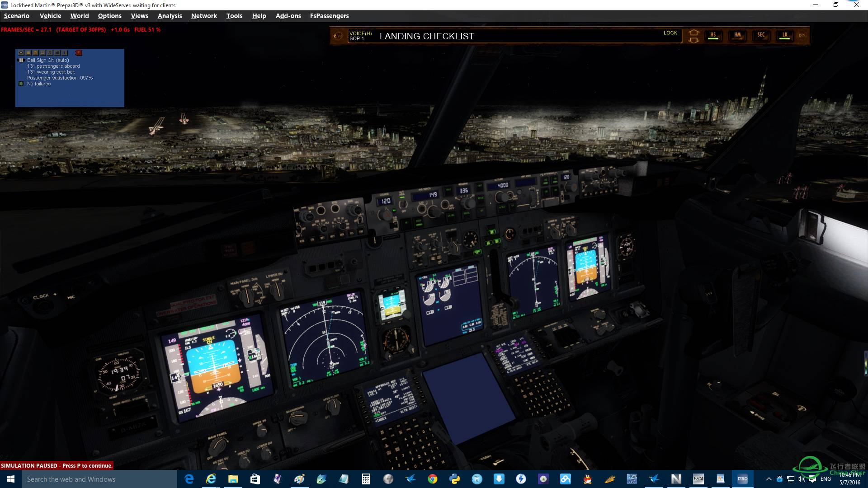Viewport: 868px width, 488px height.
Task: Open Internet Explorer from the taskbar
Action: [x=211, y=479]
